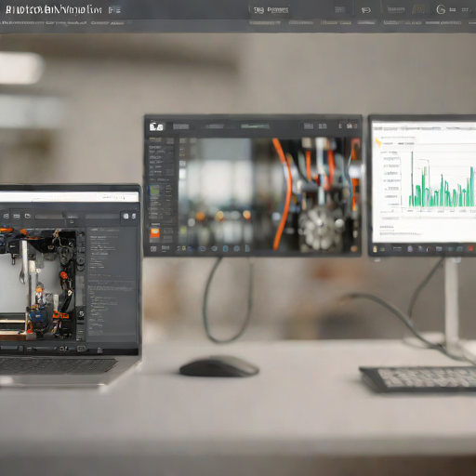Click the green progress bar on center monitor toolbar

(255, 126)
